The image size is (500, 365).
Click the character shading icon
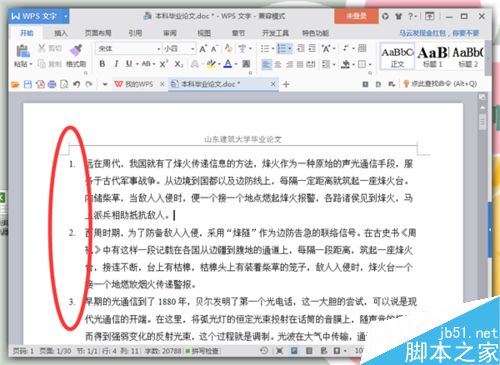[x=246, y=64]
